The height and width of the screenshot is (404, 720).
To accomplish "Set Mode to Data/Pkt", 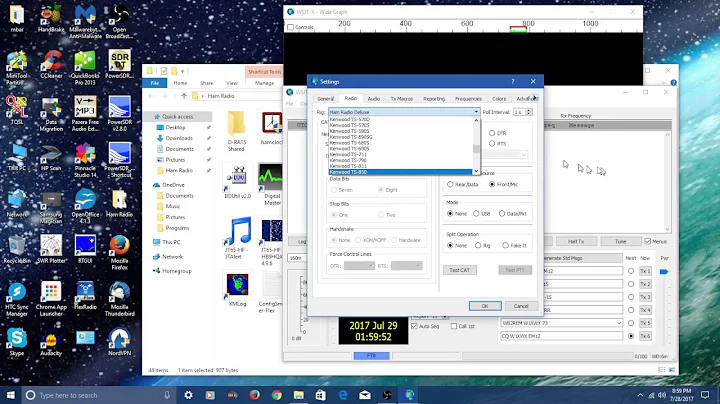I will coord(502,213).
